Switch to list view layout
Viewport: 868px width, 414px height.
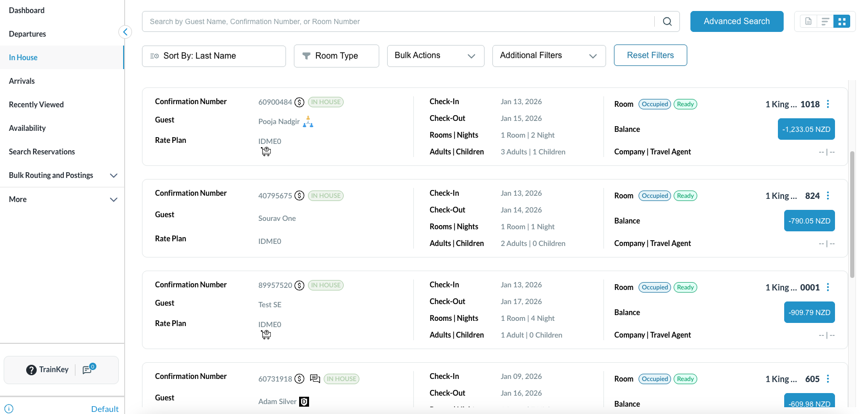825,21
